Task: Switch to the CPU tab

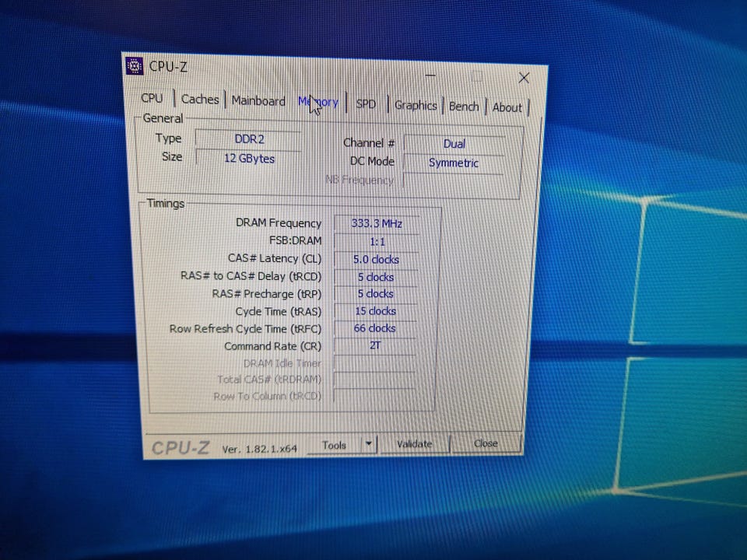Action: tap(152, 98)
